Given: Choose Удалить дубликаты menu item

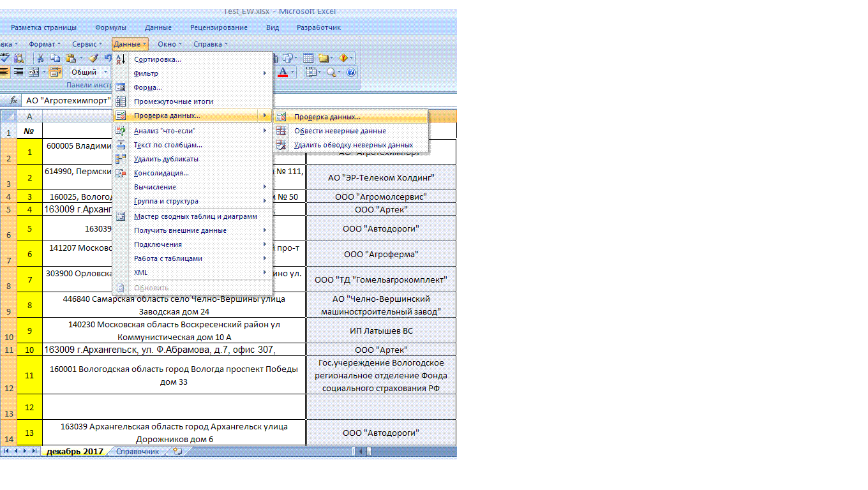Looking at the screenshot, I should pos(193,159).
